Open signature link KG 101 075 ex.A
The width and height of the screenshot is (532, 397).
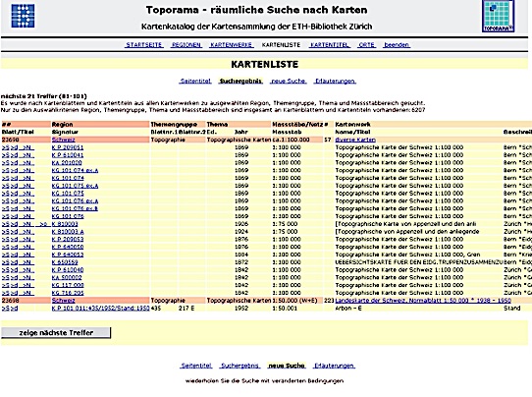75,186
